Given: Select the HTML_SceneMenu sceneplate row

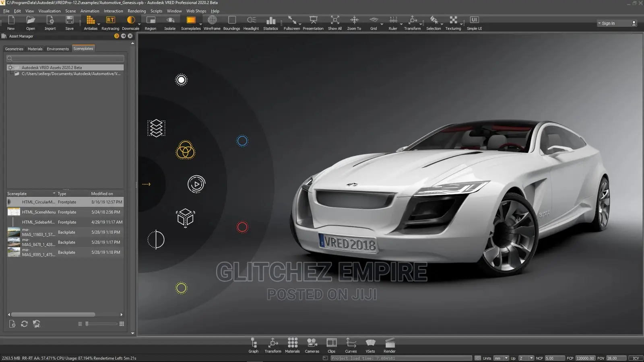Looking at the screenshot, I should point(65,212).
